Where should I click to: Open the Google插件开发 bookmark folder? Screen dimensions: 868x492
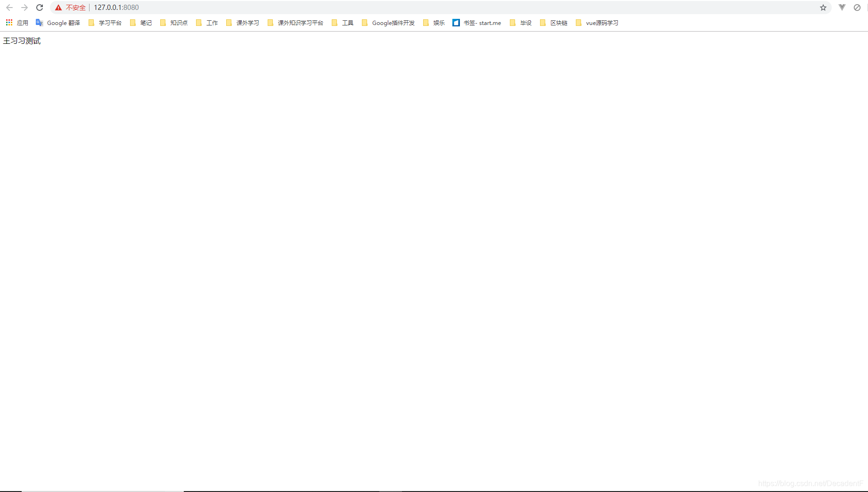388,23
